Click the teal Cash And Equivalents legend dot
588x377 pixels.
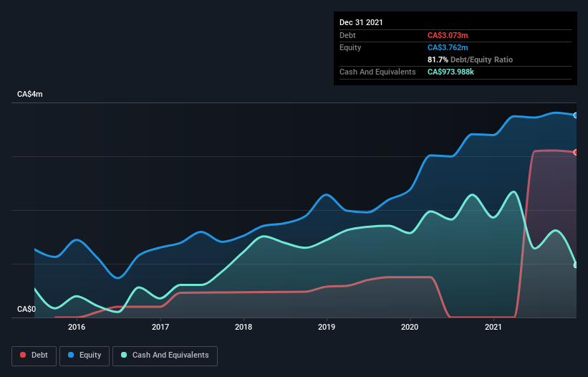pos(124,355)
